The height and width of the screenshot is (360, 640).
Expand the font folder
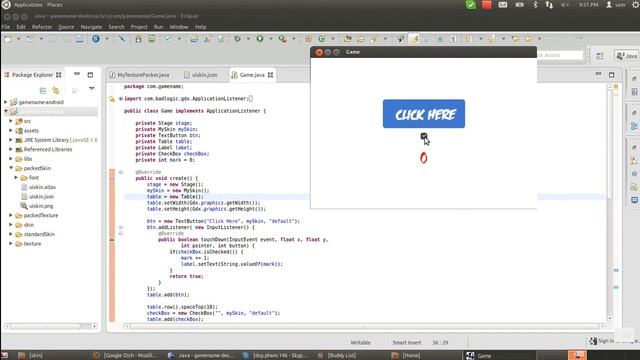tap(16, 178)
